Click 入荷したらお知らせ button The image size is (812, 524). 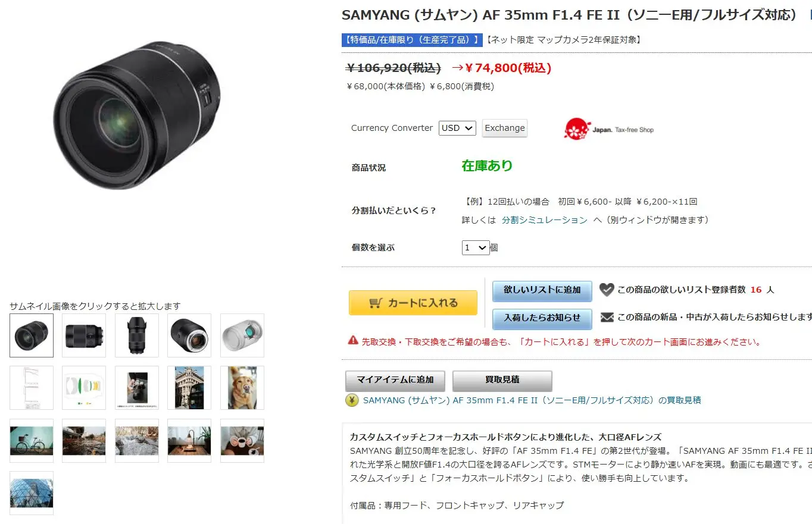pos(542,318)
